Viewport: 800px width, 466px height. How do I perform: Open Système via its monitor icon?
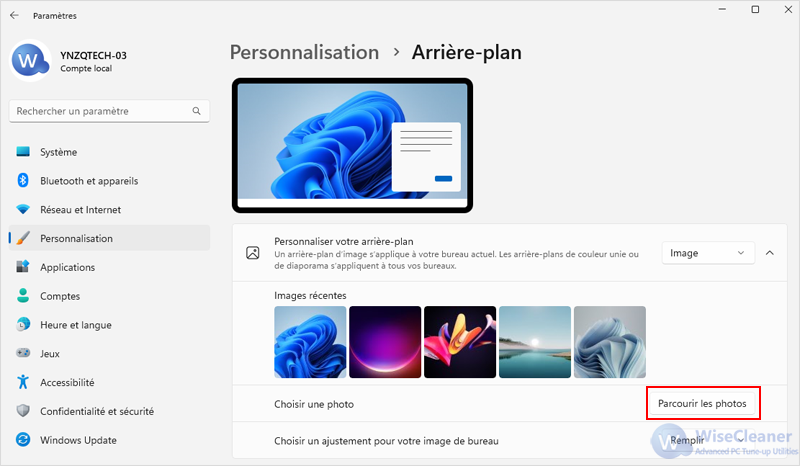tap(23, 152)
